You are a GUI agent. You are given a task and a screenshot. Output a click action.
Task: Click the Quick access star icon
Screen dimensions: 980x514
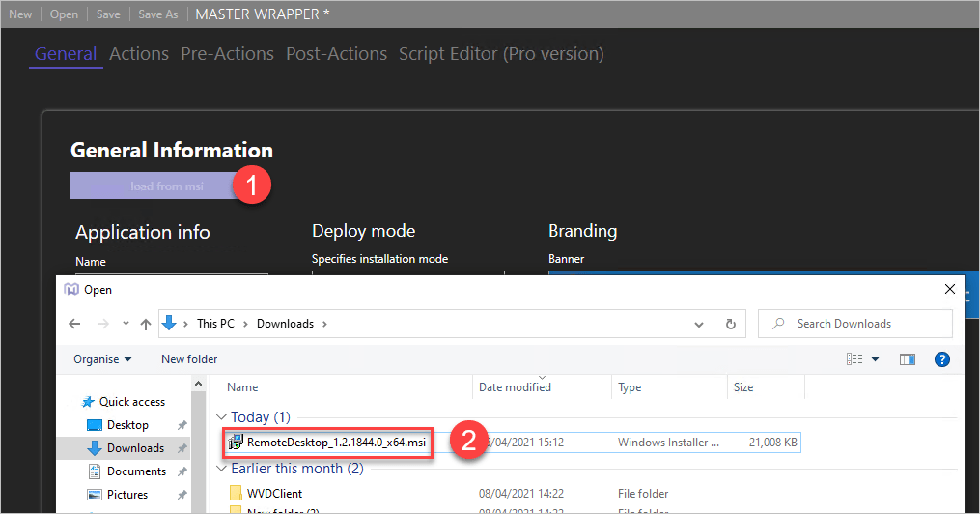(88, 402)
